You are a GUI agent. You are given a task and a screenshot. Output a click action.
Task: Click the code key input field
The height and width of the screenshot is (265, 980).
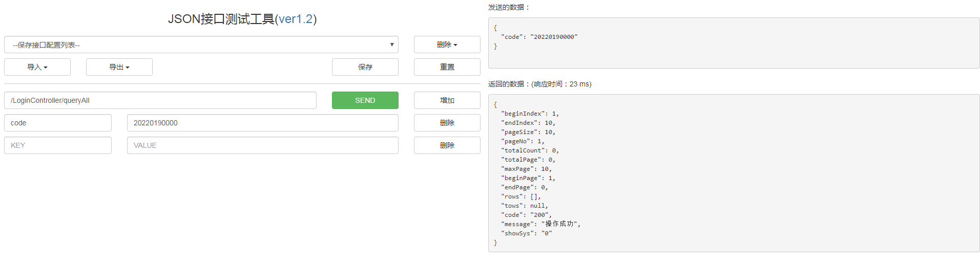[x=57, y=123]
